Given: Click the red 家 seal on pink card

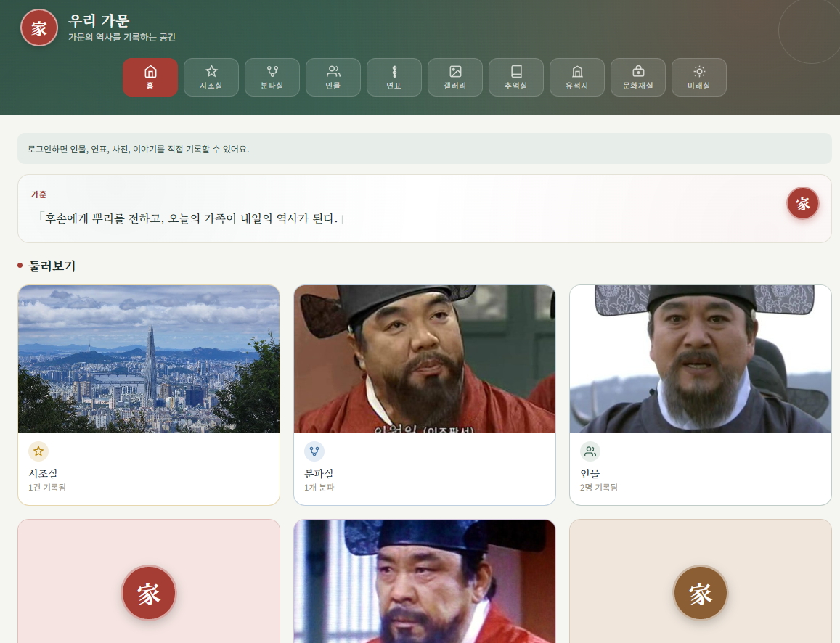Looking at the screenshot, I should tap(149, 593).
